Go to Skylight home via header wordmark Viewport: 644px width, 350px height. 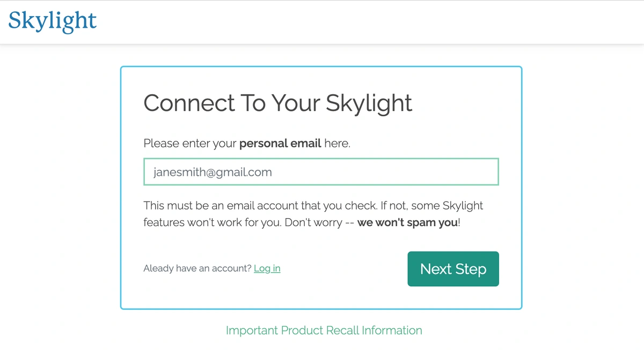pyautogui.click(x=53, y=21)
